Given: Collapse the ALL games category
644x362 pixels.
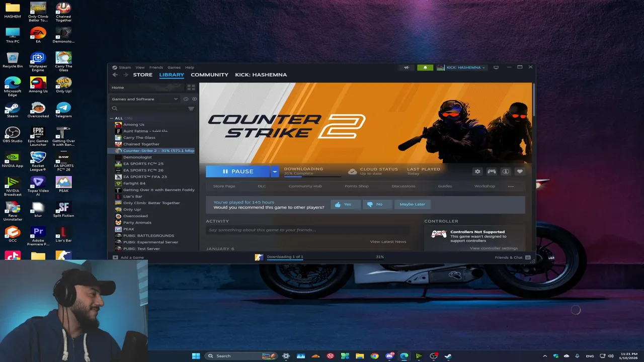Looking at the screenshot, I should click(x=112, y=118).
